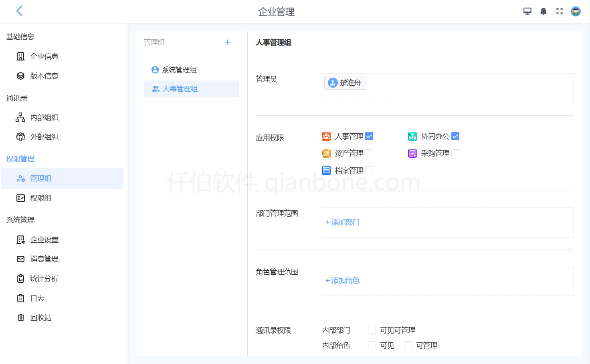Viewport: 590px width, 364px height.
Task: Open 内部组织 under 通讯录
Action: point(44,117)
